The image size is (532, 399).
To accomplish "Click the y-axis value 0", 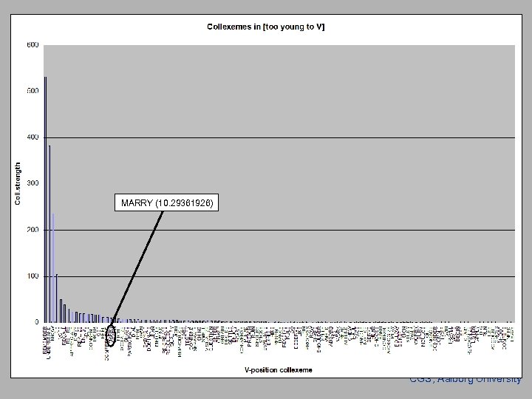I will coord(37,322).
